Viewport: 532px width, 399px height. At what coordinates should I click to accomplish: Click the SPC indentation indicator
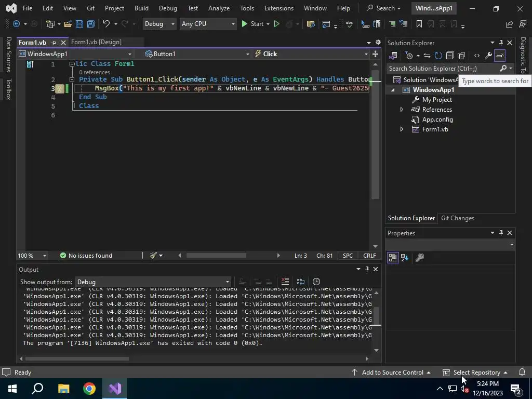pos(348,256)
